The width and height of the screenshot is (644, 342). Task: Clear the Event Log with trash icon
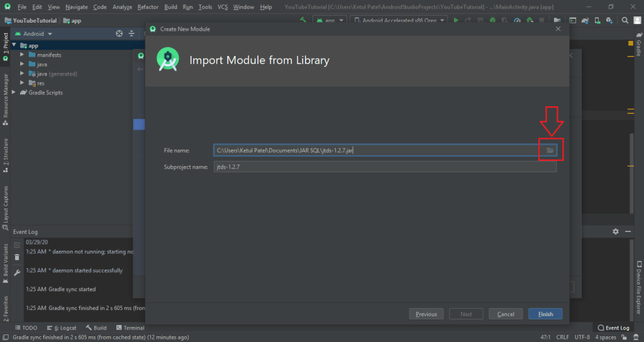coord(17,257)
